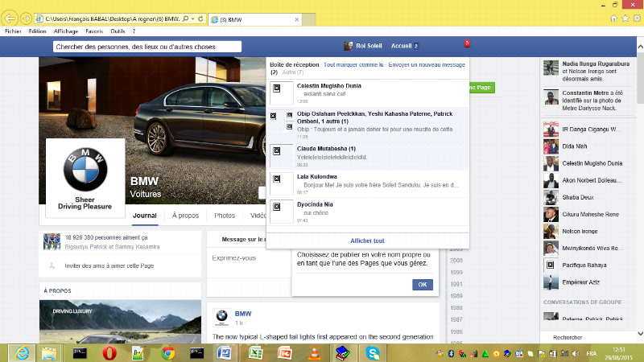This screenshot has height=362, width=644.
Task: Click Envoyer un nouveau message link
Action: pos(427,64)
